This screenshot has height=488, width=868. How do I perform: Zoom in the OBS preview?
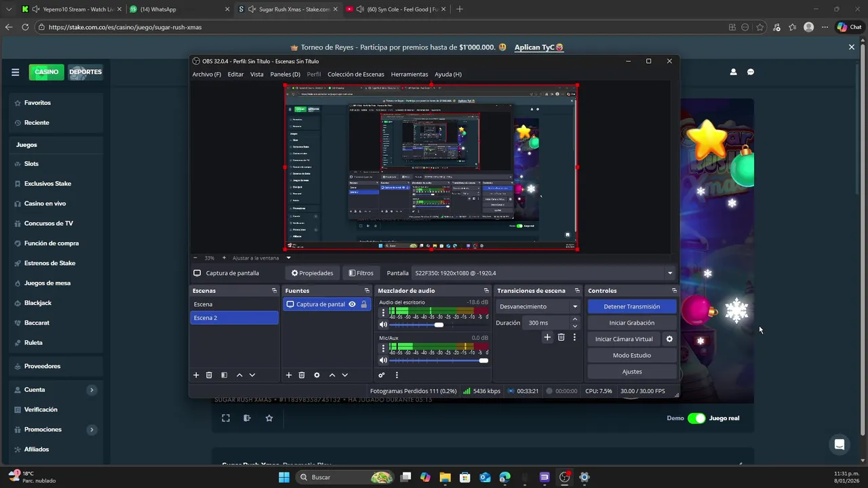(x=224, y=258)
